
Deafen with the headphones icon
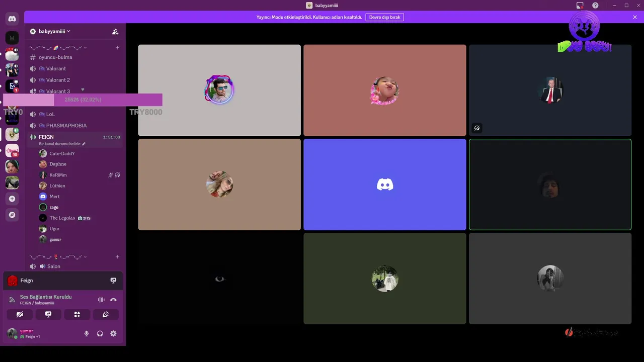100,333
